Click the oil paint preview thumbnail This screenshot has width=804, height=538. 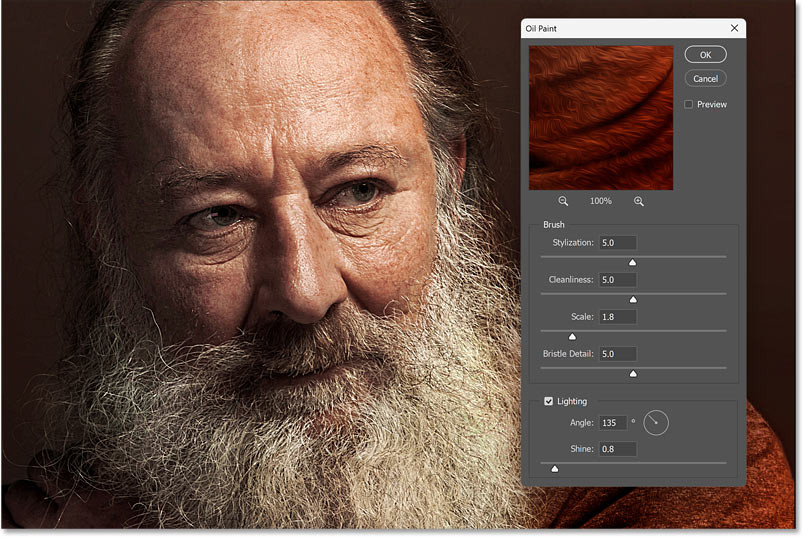[x=601, y=117]
